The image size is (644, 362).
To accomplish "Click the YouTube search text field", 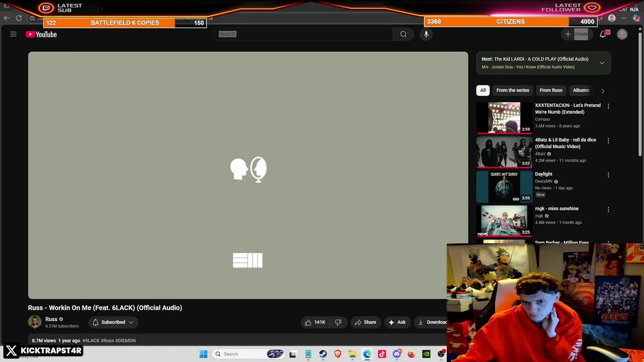I will pyautogui.click(x=303, y=34).
